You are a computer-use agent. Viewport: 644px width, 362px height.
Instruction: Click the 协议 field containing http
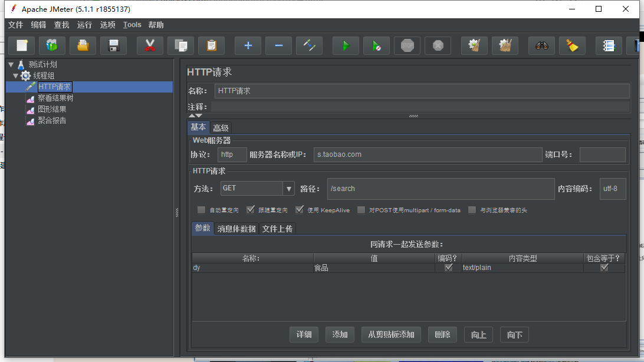[x=232, y=154]
